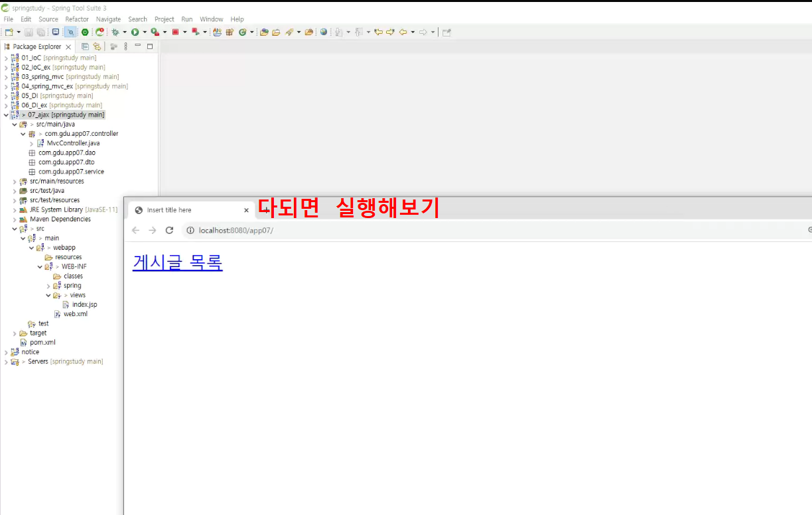Click Collapse All in Package Explorer
This screenshot has width=812, height=515.
pos(86,46)
